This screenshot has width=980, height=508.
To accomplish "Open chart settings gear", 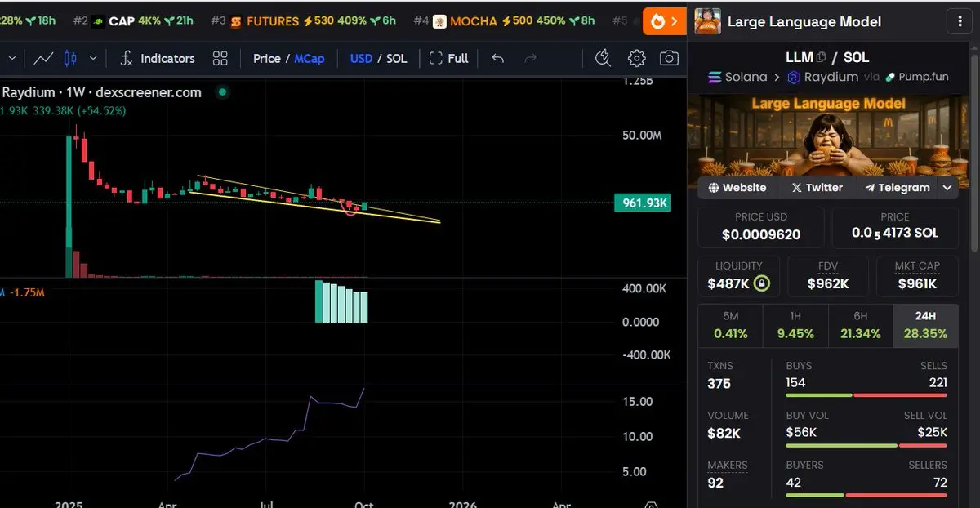I will 636,58.
